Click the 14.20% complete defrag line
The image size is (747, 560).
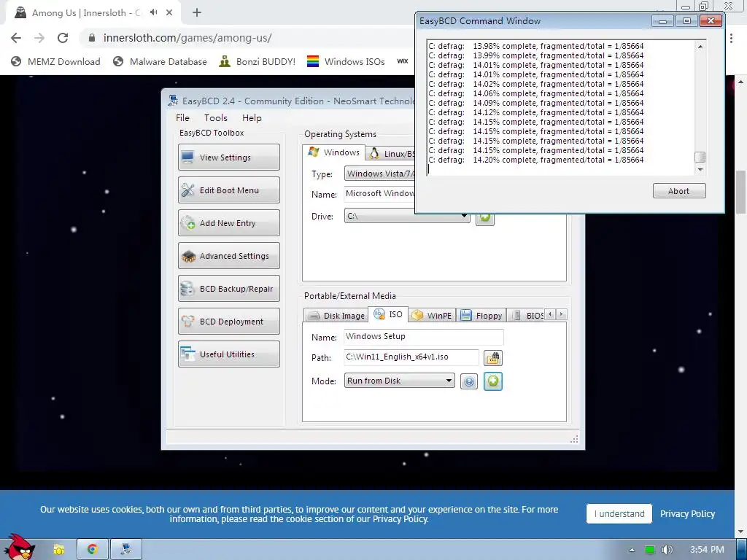coord(536,160)
